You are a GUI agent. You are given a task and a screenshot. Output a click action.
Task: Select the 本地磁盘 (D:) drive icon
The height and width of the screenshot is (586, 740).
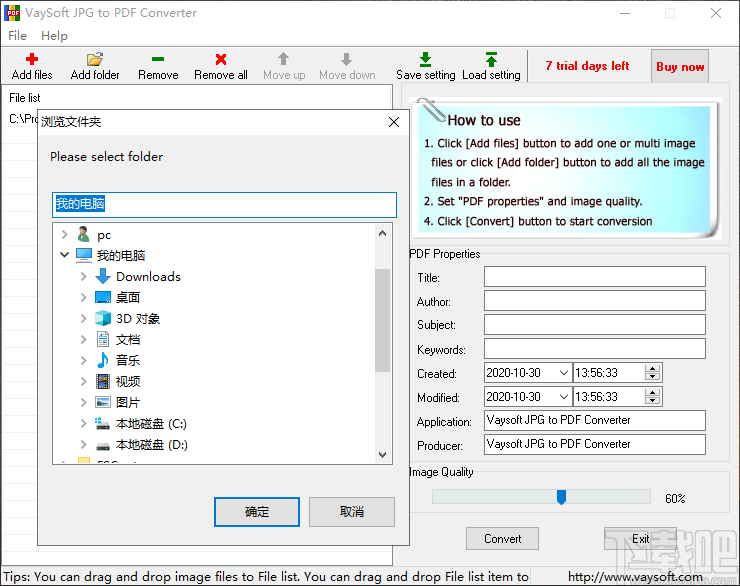pyautogui.click(x=103, y=445)
